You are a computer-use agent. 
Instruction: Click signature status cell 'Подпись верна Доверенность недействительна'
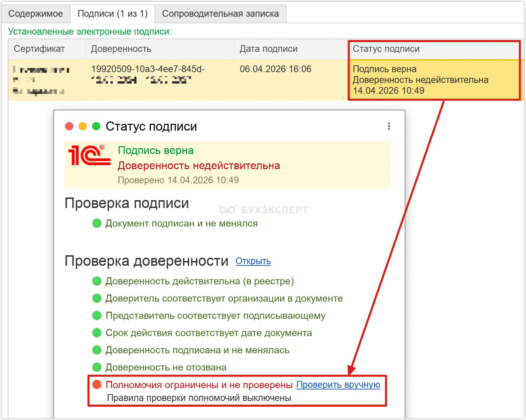click(434, 80)
